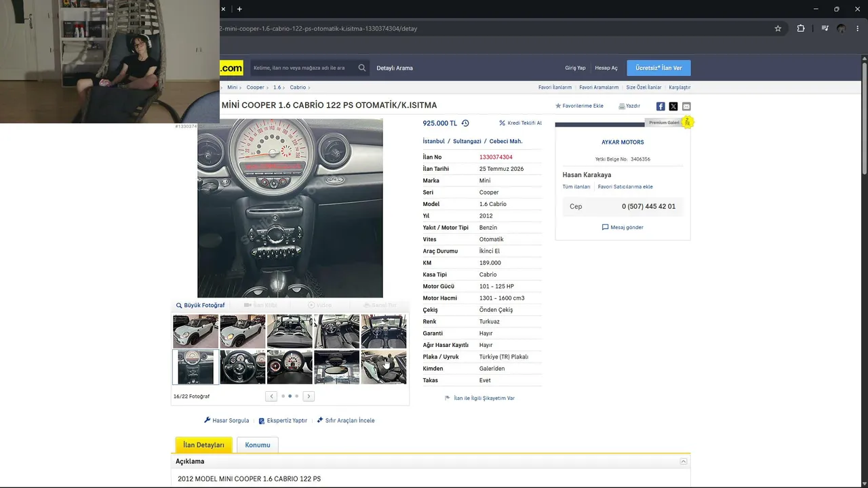
Task: Click the İstanbul location link
Action: (433, 141)
